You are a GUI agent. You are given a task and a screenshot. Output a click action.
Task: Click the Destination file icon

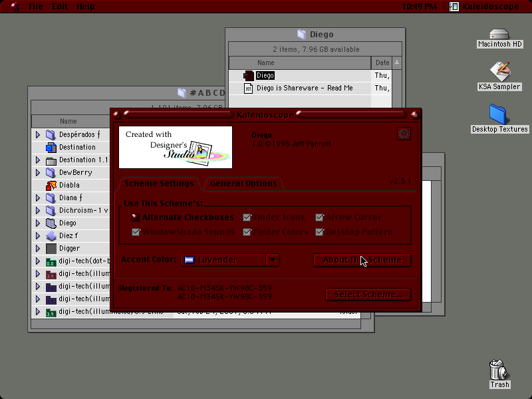point(51,147)
